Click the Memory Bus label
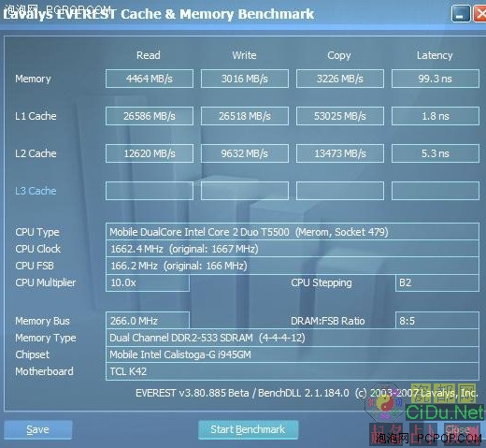Viewport: 486px width, 448px height. point(42,321)
